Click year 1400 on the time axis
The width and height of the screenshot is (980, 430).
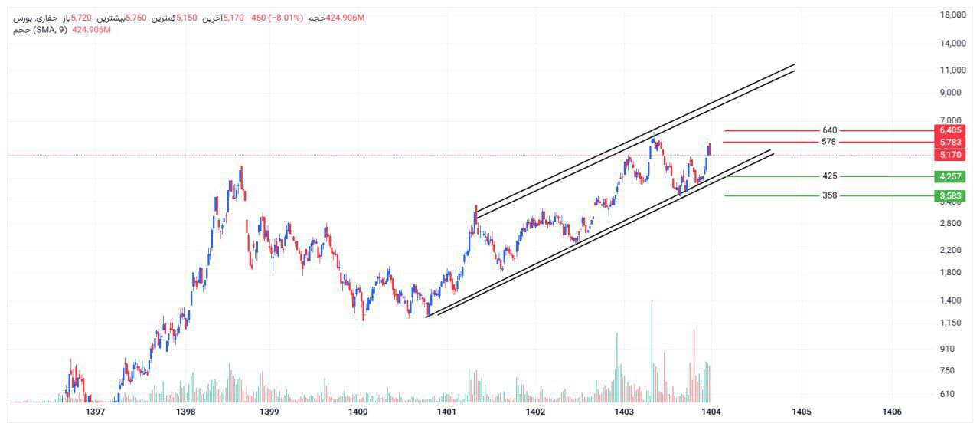click(x=358, y=412)
